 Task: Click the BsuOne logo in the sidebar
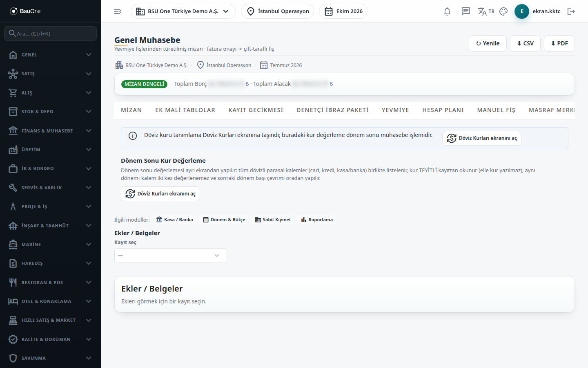(25, 11)
